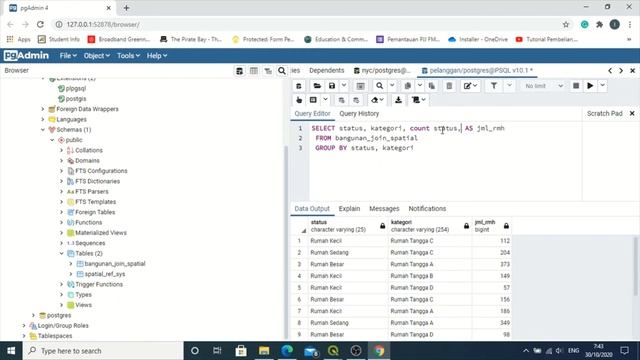Click the database connection status icon
The width and height of the screenshot is (640, 360).
pyautogui.click(x=299, y=86)
